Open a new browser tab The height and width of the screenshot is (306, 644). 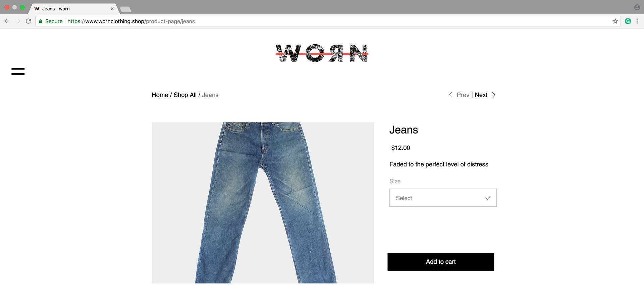[125, 9]
